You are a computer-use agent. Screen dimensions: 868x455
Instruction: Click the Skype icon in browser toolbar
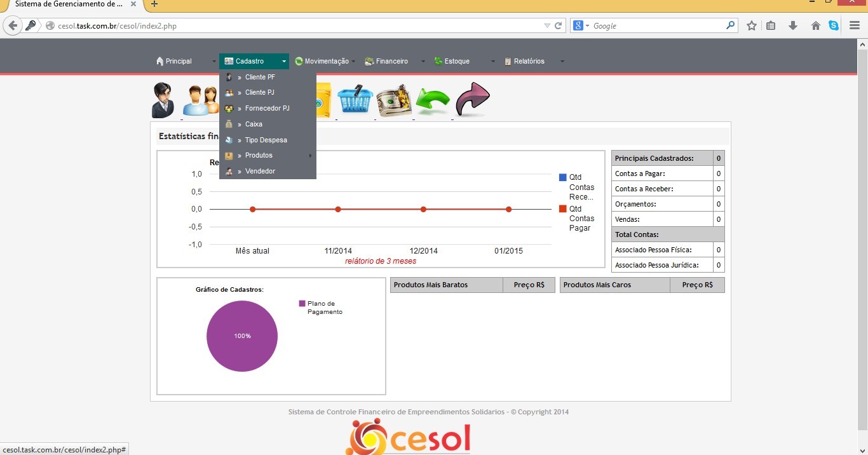pos(834,26)
